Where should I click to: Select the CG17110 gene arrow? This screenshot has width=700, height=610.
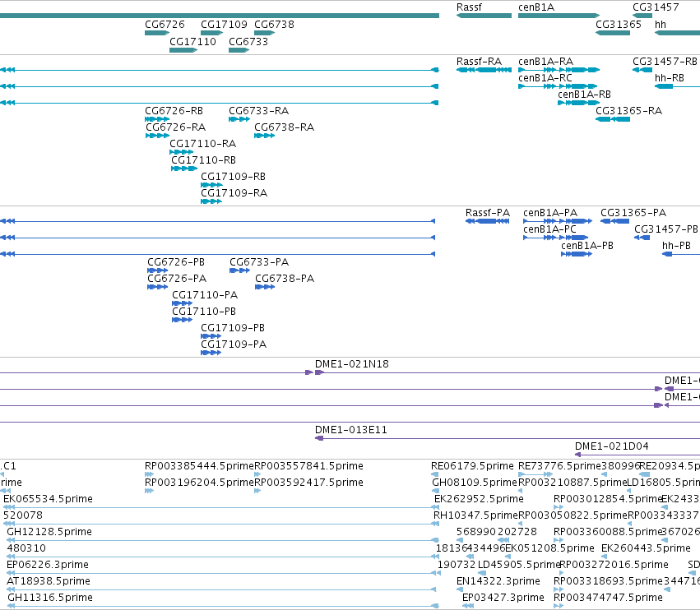183,50
